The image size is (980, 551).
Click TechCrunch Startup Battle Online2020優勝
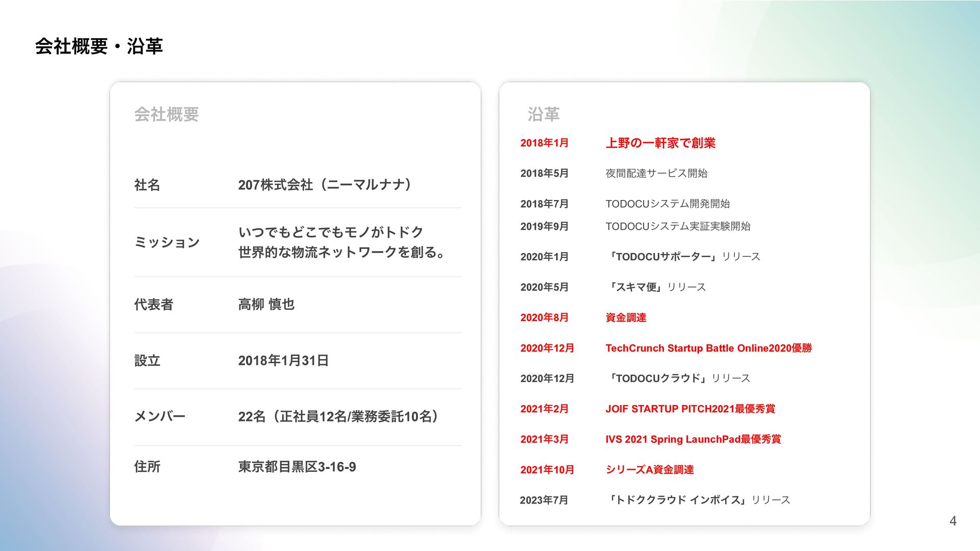coord(708,348)
